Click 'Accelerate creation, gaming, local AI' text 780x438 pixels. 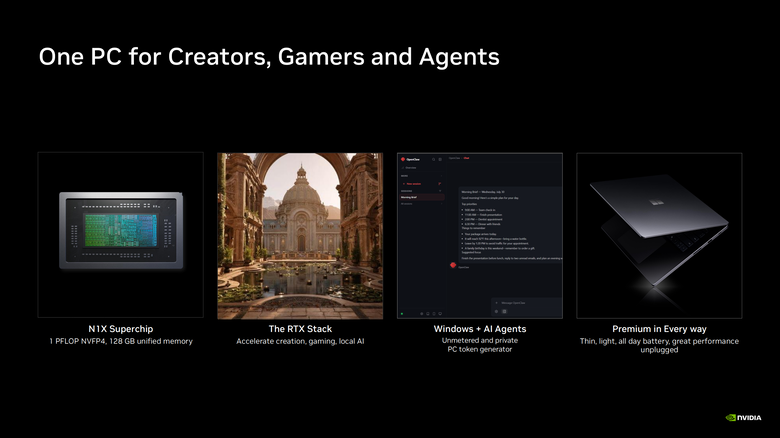click(300, 341)
